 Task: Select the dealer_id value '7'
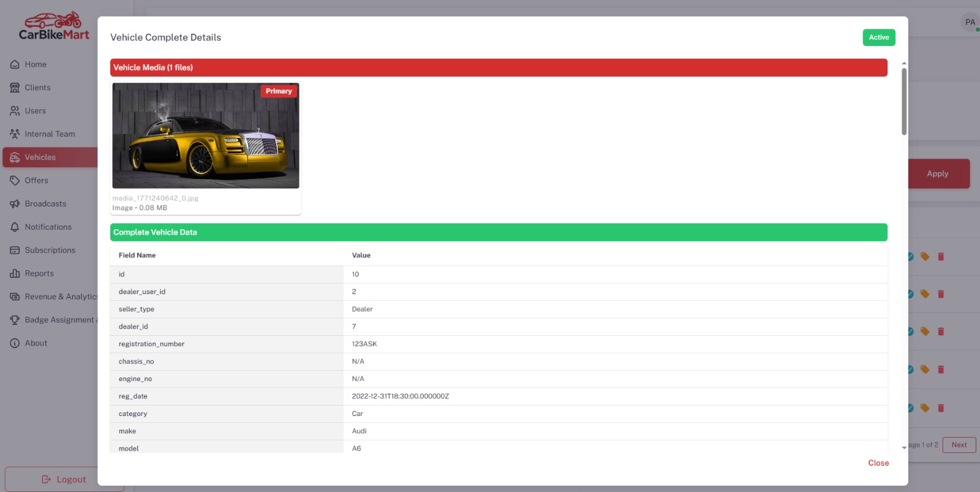[x=354, y=327]
